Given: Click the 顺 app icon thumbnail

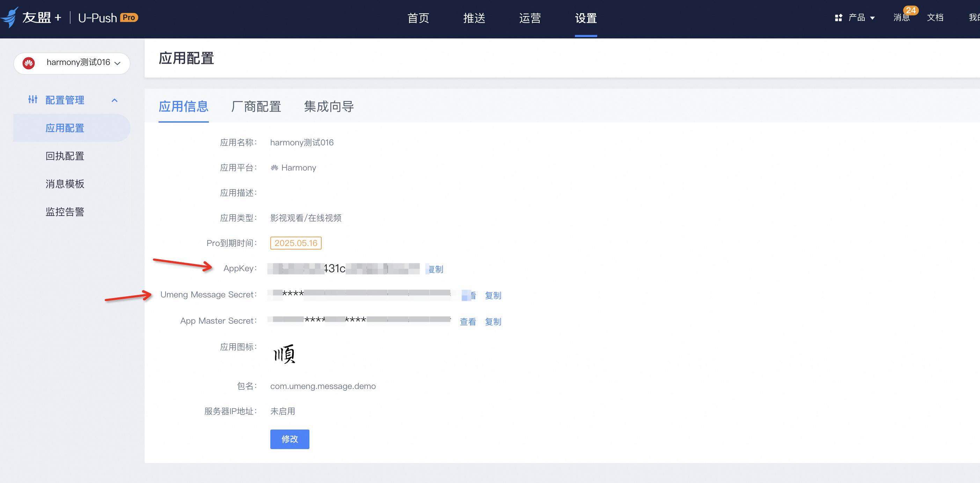Looking at the screenshot, I should [x=284, y=354].
